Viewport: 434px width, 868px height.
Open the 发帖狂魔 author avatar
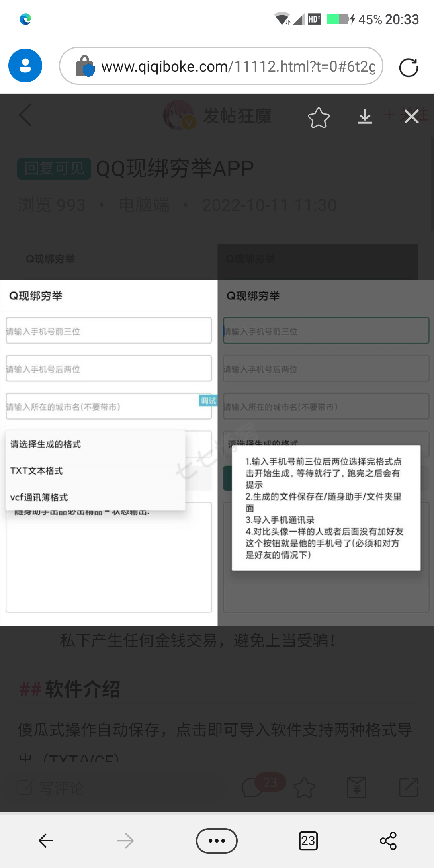pos(179,115)
